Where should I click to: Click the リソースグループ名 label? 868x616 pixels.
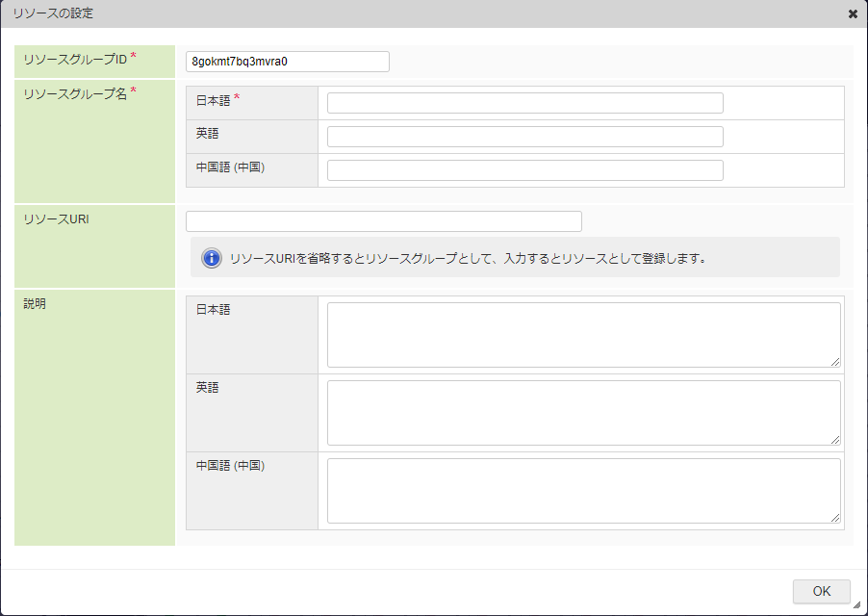(x=75, y=93)
